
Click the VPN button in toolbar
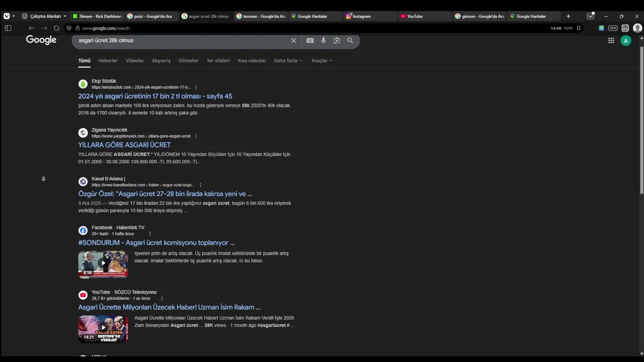click(x=613, y=28)
